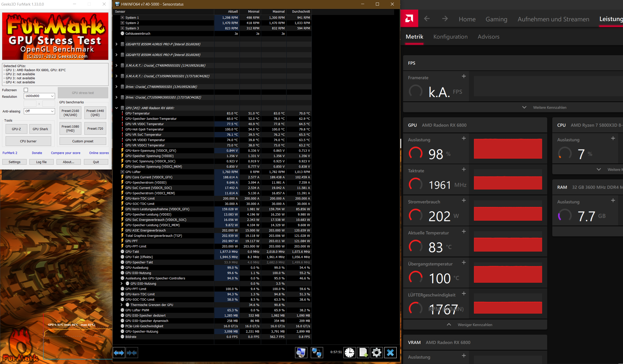
Task: Click the blue X close sensors icon
Action: click(390, 353)
